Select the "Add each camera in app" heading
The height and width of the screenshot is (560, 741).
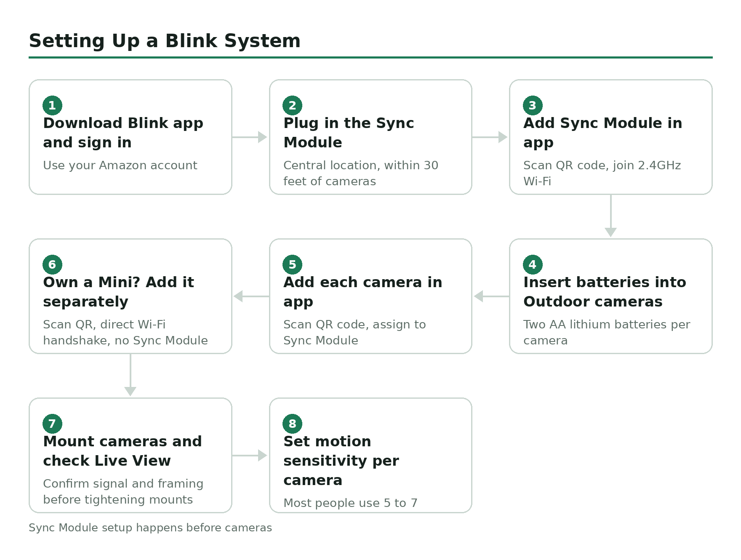click(x=363, y=292)
